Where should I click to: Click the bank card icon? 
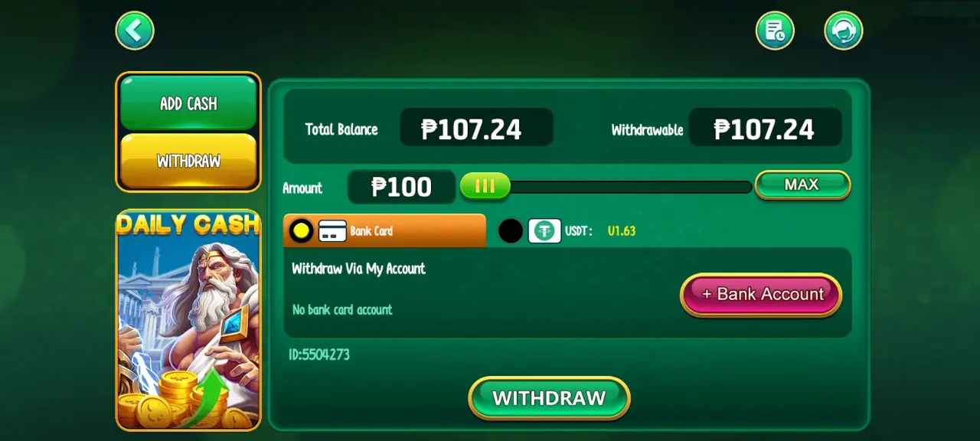[332, 230]
